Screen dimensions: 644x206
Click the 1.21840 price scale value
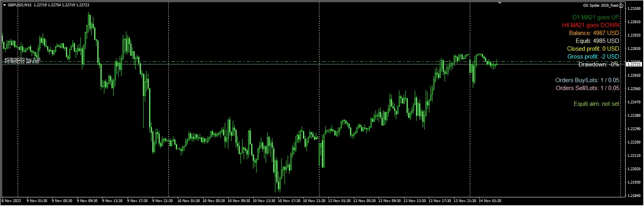[x=635, y=196]
